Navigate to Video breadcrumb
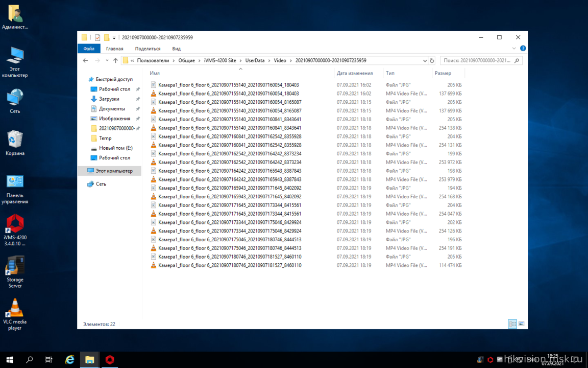 (280, 60)
